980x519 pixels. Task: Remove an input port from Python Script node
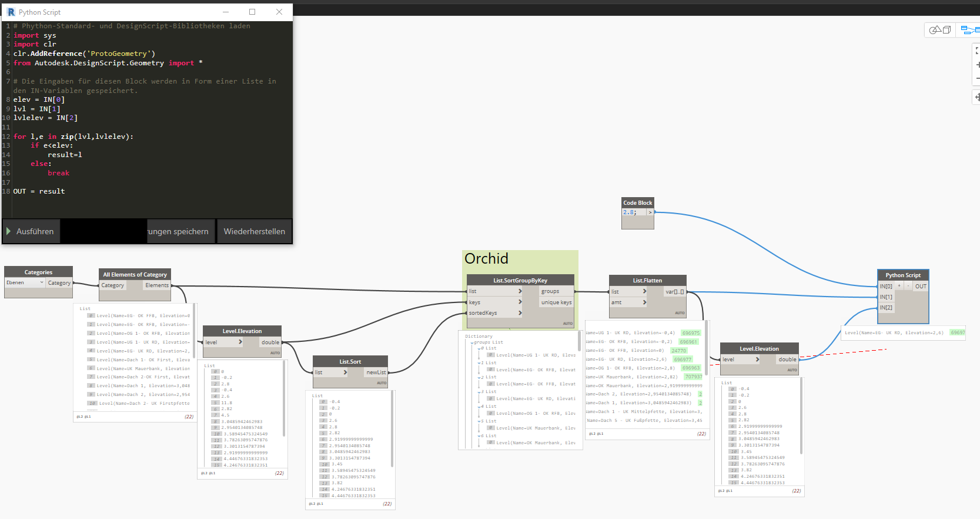click(x=908, y=286)
